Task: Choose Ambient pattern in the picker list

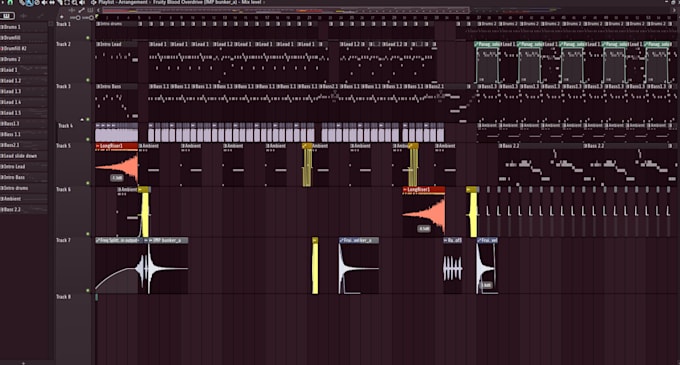Action: click(x=23, y=199)
